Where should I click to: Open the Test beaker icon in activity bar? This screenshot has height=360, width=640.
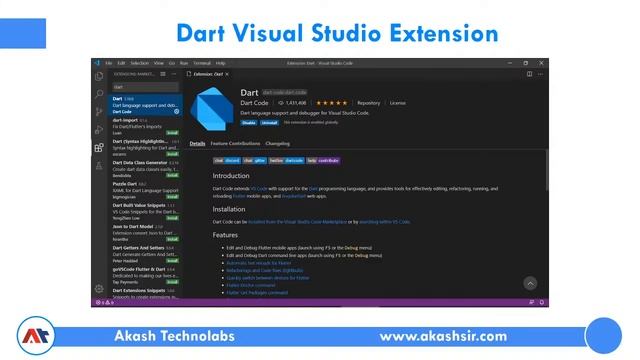[x=99, y=165]
